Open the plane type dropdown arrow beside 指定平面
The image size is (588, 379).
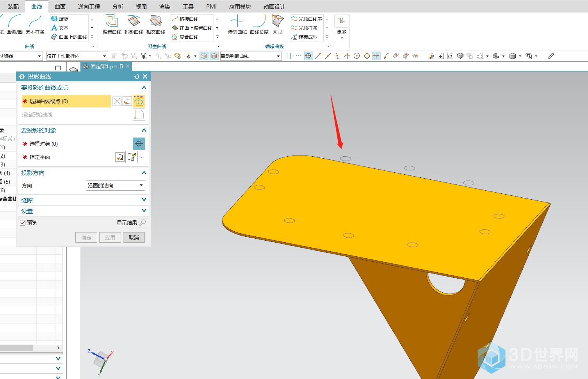point(141,157)
